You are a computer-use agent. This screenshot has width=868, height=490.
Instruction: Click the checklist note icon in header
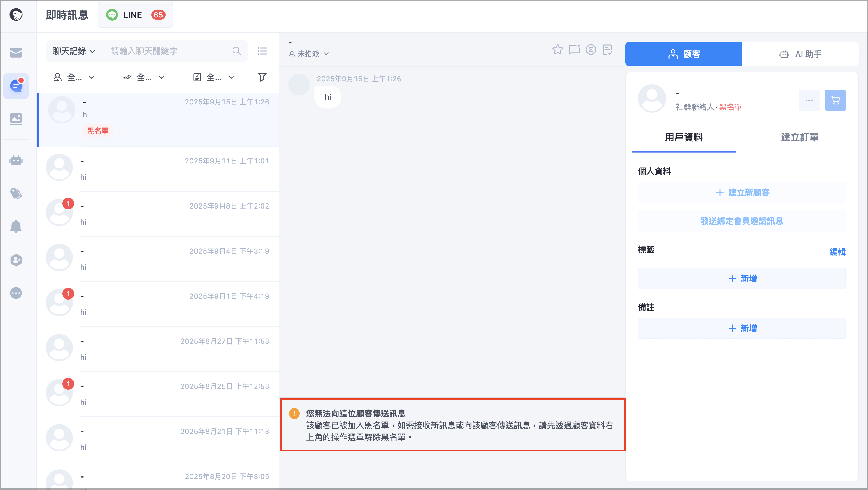point(608,50)
